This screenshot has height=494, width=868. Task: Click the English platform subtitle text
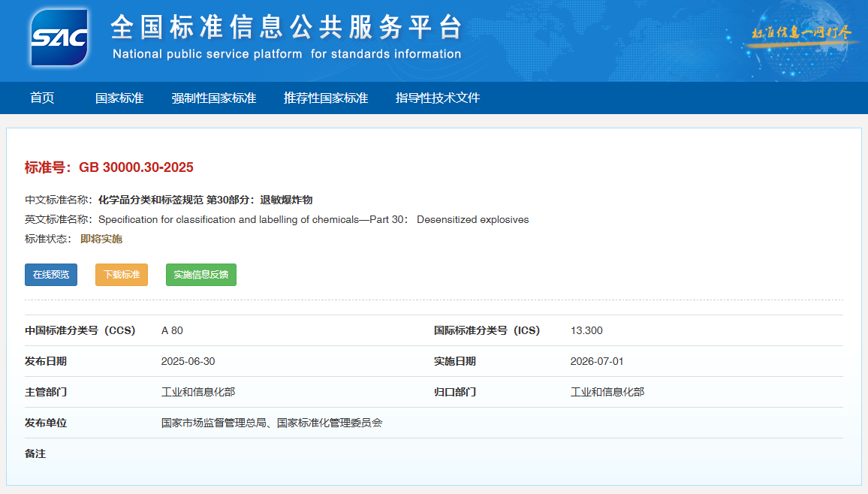click(x=287, y=54)
